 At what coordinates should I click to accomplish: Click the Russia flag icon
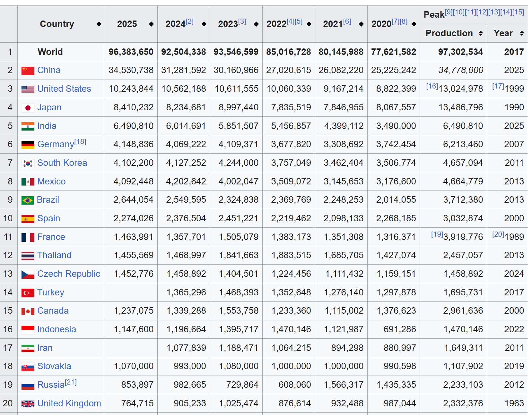(x=28, y=385)
